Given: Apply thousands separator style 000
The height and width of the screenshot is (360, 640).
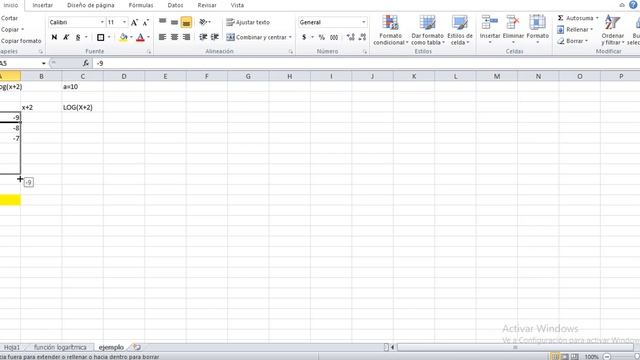Looking at the screenshot, I should pos(334,37).
